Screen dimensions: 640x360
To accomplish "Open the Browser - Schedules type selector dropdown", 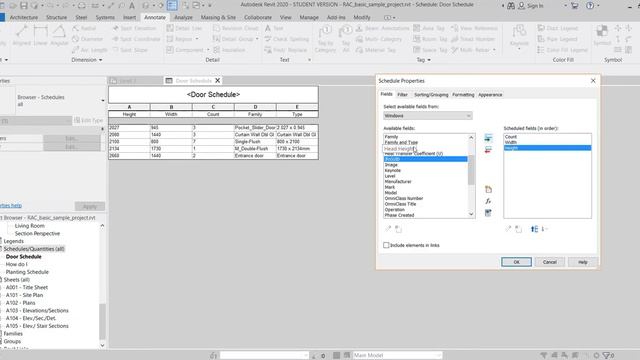I will coord(103,100).
